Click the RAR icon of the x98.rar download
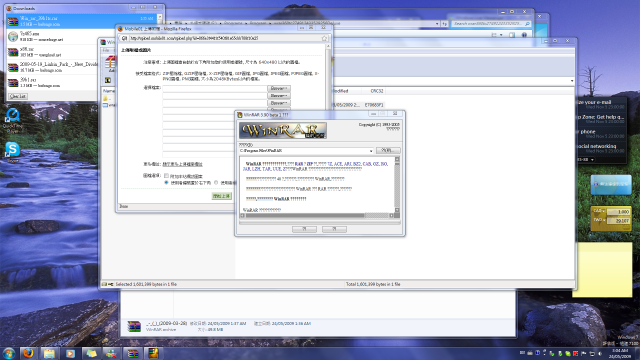This screenshot has width=640, height=360. tap(13, 52)
